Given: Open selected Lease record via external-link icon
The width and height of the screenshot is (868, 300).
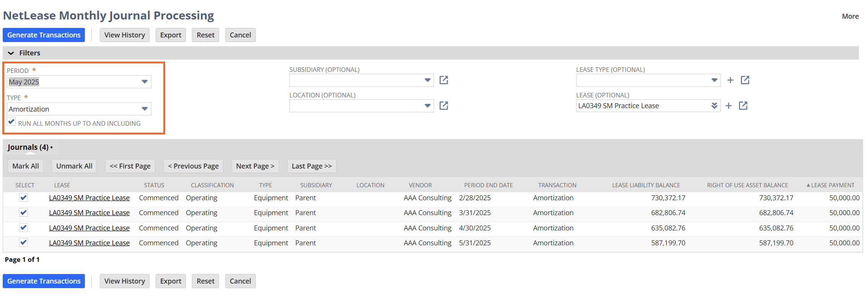Looking at the screenshot, I should pos(743,106).
